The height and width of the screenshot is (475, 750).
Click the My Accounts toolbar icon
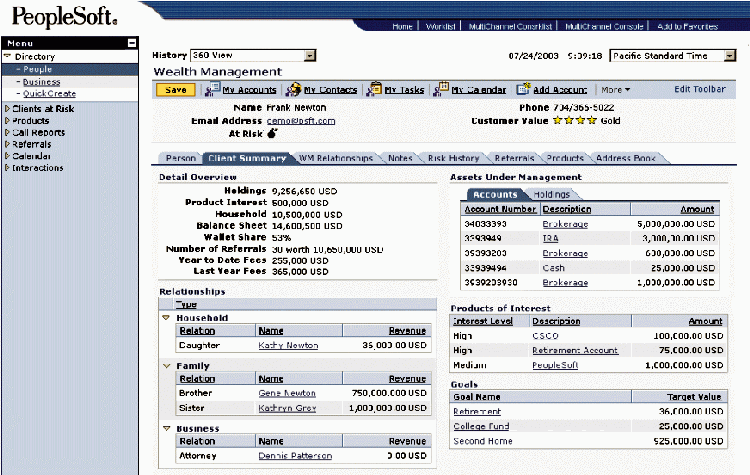pyautogui.click(x=212, y=89)
